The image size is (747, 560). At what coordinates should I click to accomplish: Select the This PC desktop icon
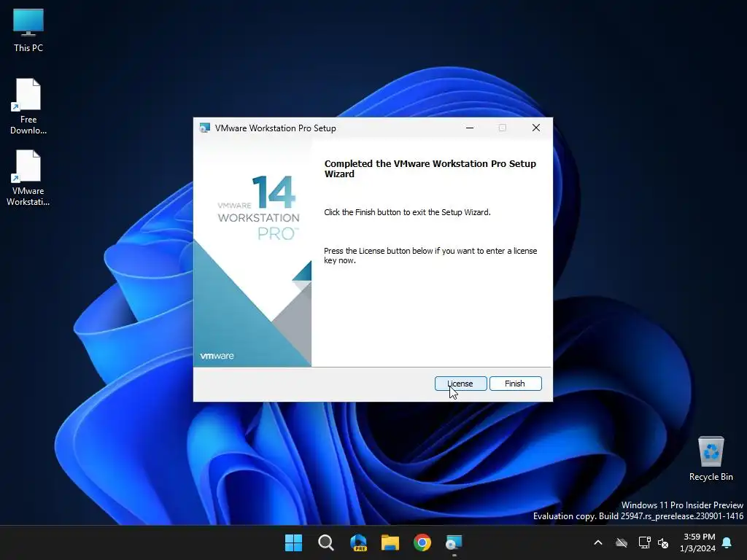click(x=28, y=29)
